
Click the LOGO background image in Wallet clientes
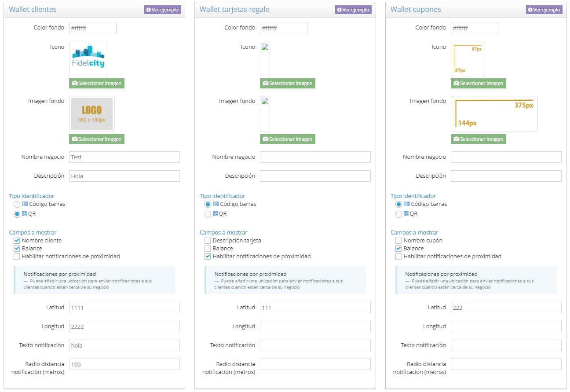92,114
